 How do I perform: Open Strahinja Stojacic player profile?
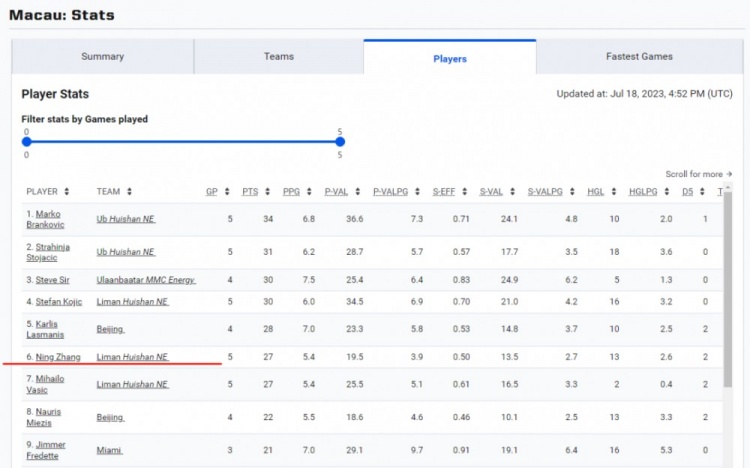tap(49, 252)
